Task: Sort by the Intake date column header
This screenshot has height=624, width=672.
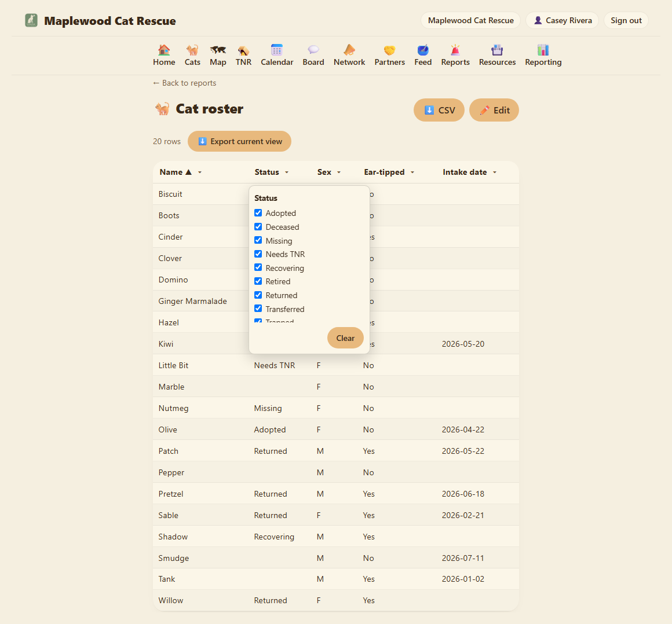Action: tap(465, 172)
